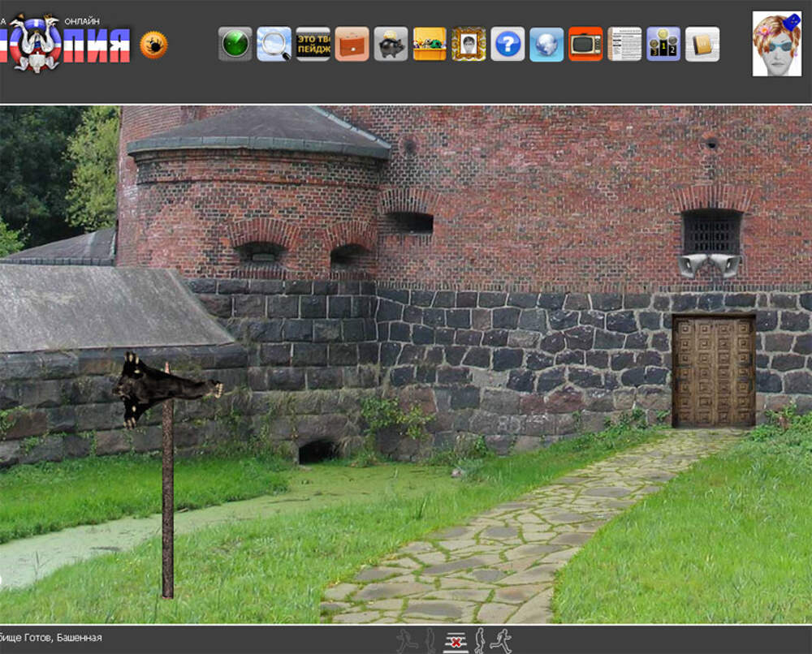
Task: Open the piggy bank icon
Action: point(391,44)
